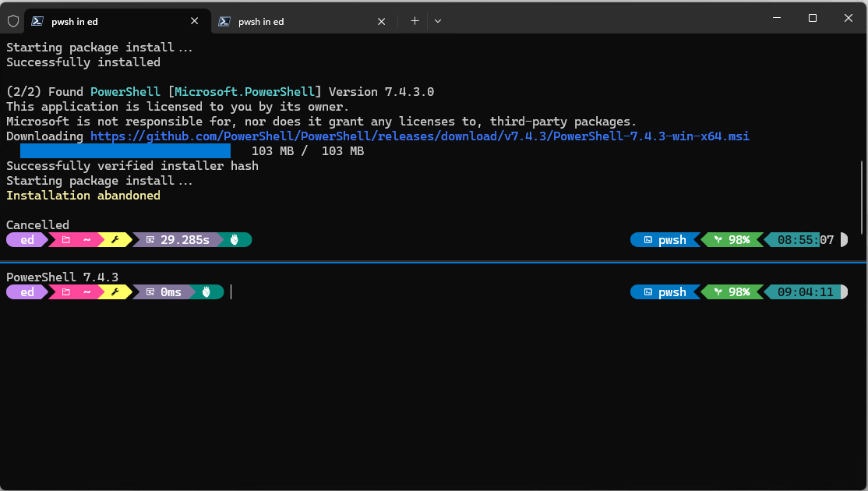Click the icon after 0ms in lower prompt
Image resolution: width=868 pixels, height=491 pixels.
click(x=206, y=291)
